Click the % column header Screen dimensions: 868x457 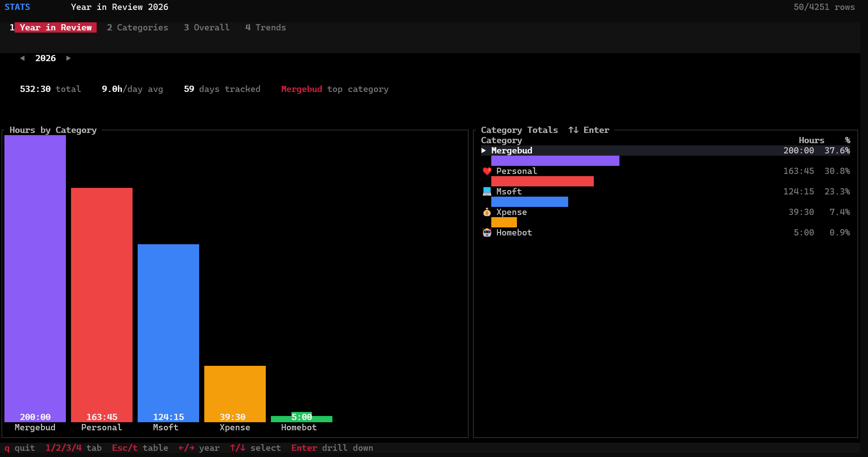[847, 140]
